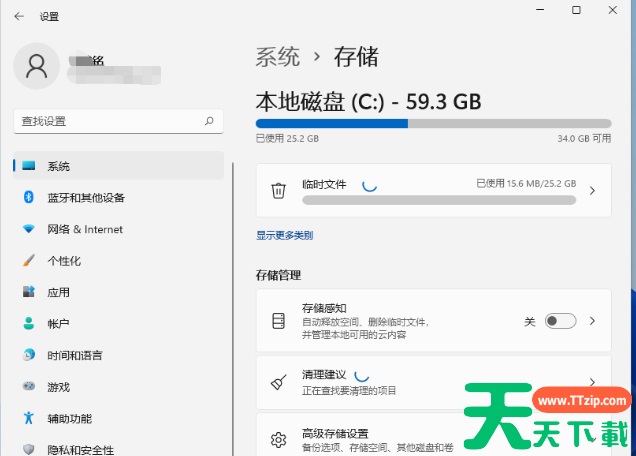Open 时间和语言 settings category

pos(74,355)
